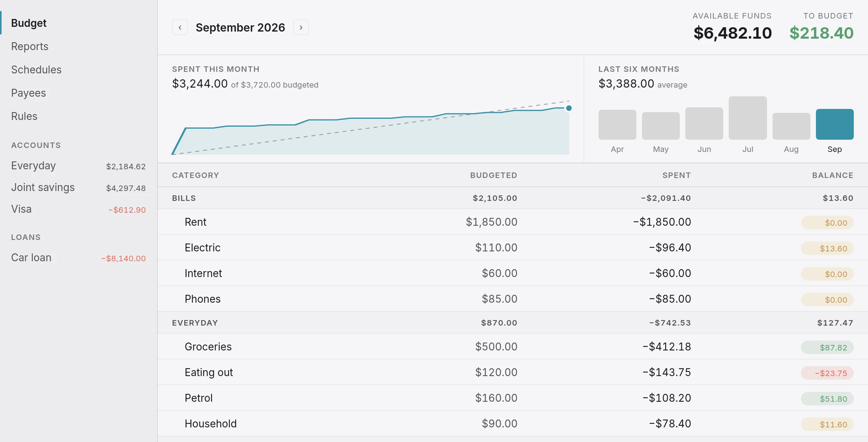
Task: Click Household balance pill $11.60
Action: [827, 425]
